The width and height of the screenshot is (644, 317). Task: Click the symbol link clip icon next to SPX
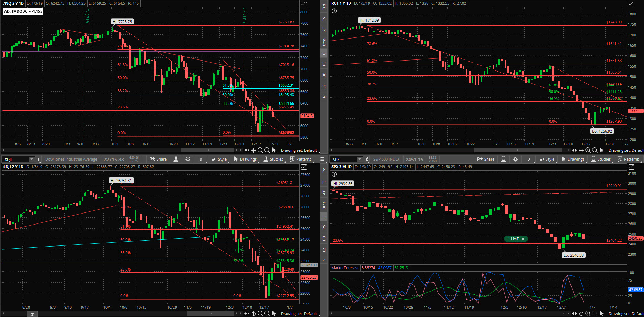pyautogui.click(x=366, y=159)
